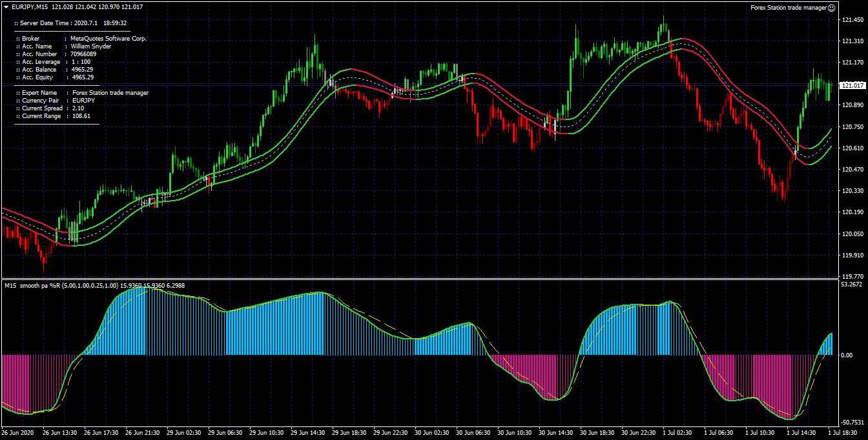
Task: Click the Server Date Time info line
Action: click(70, 23)
